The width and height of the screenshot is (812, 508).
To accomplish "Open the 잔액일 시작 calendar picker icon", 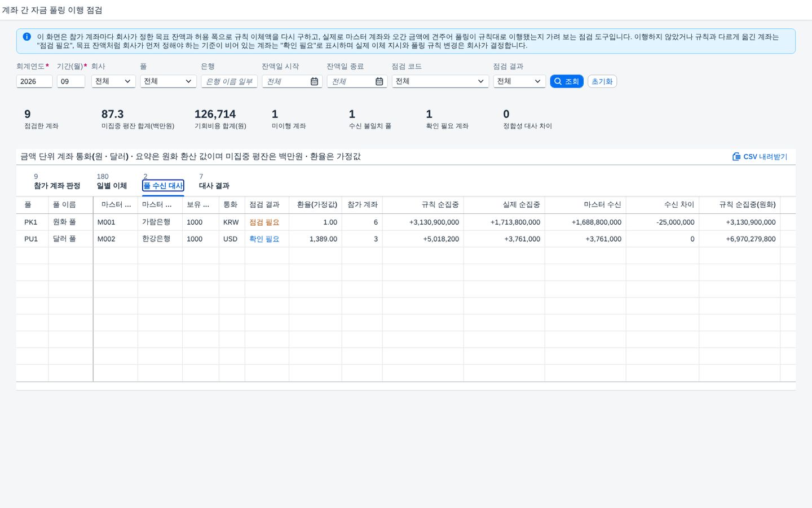I will pyautogui.click(x=314, y=81).
